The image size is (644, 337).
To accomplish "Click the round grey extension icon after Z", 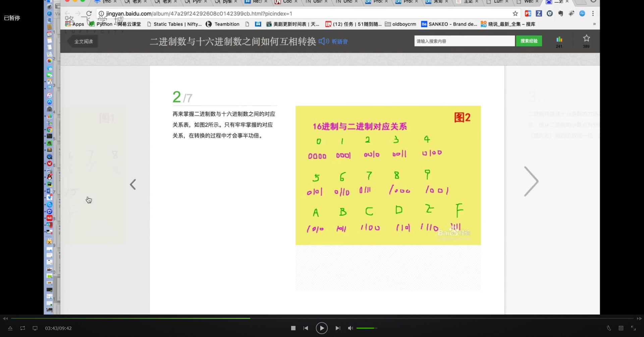I will coord(549,13).
